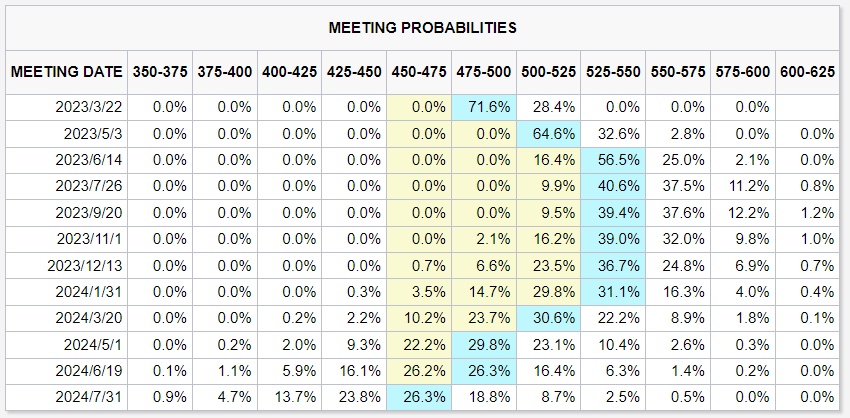The height and width of the screenshot is (418, 850).
Task: Click the 600-625 column header
Action: coord(808,72)
